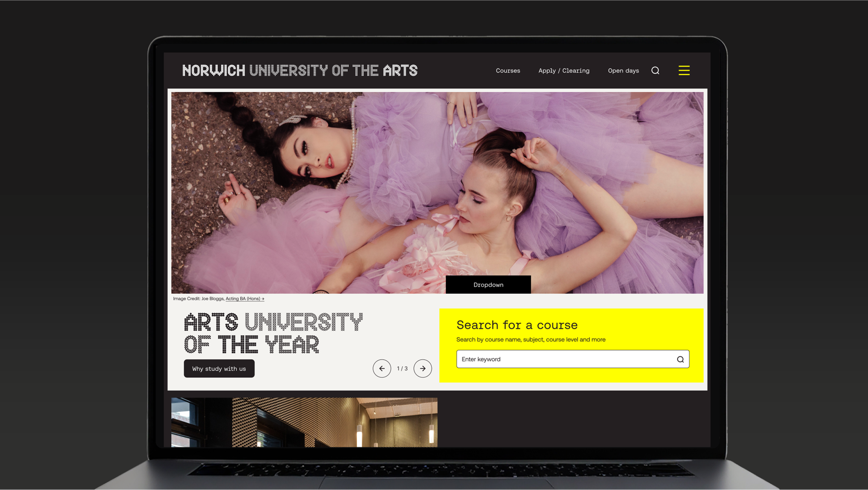Click the Image Credit Joe Bloggs text
Viewport: 868px width, 490px height.
pos(198,298)
